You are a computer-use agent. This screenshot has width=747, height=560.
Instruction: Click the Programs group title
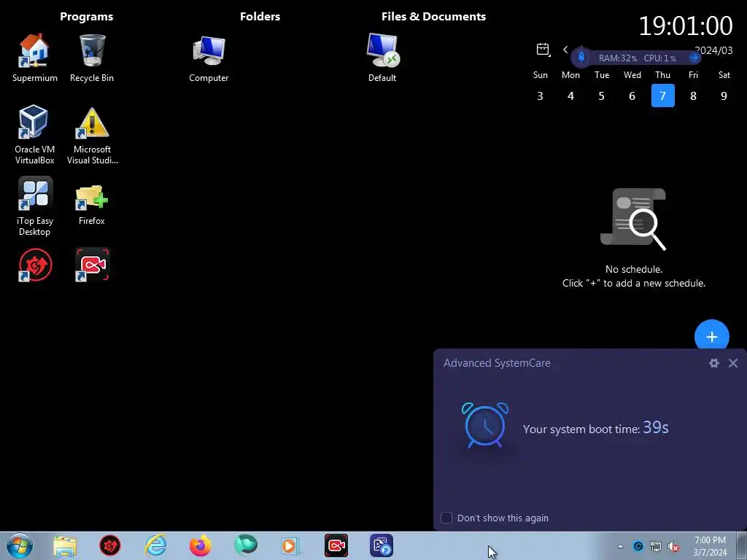pyautogui.click(x=87, y=16)
